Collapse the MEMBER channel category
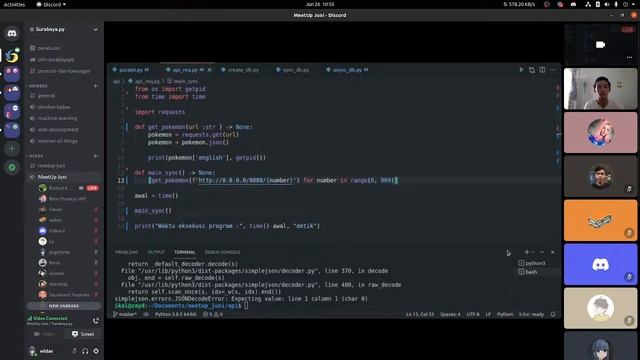The height and width of the screenshot is (360, 640). 38,86
